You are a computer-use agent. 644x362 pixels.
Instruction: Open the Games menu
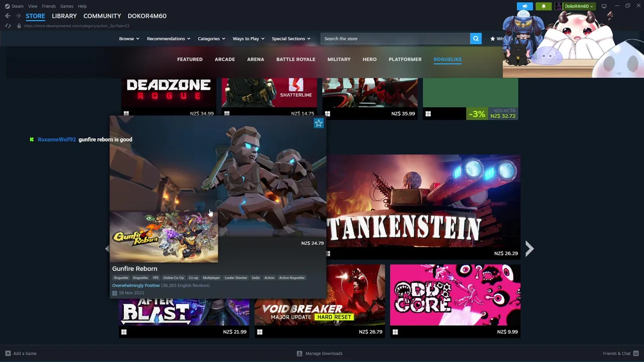point(67,6)
